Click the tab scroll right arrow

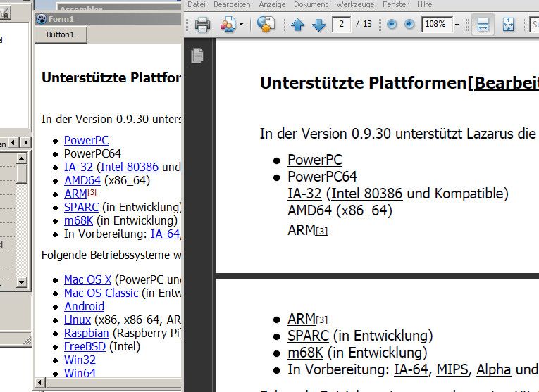25,143
